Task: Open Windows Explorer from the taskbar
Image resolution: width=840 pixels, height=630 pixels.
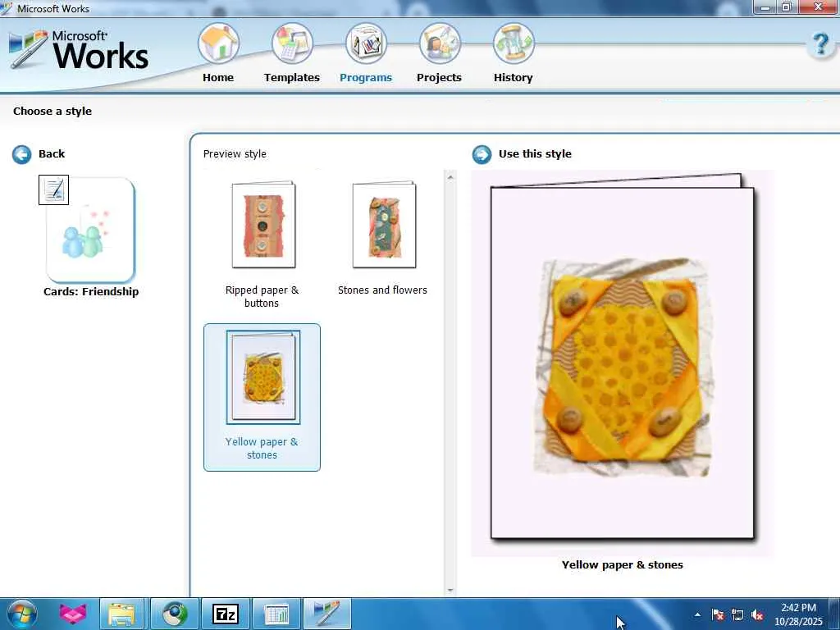Action: click(121, 614)
